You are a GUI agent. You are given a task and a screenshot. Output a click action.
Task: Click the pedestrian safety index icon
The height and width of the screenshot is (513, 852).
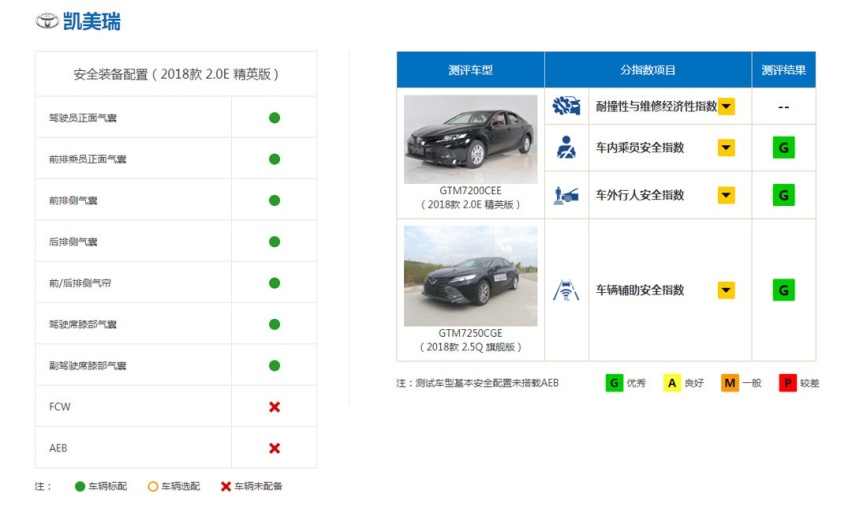coord(566,195)
